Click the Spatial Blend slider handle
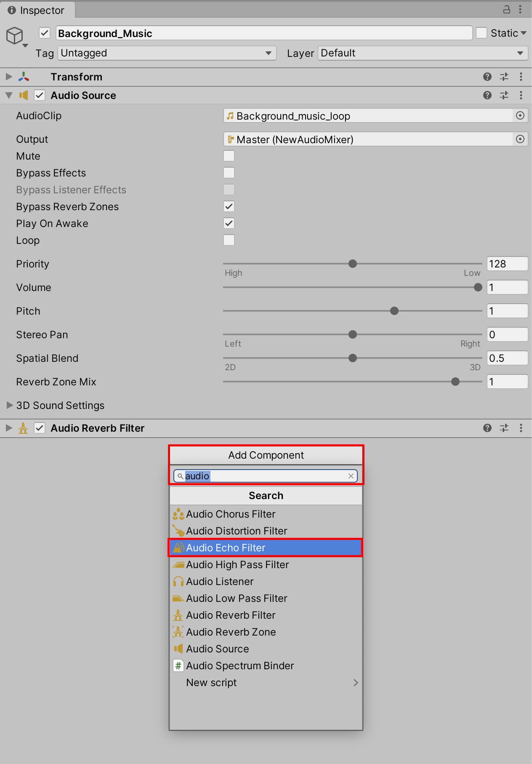Screen dimensions: 532x764 tap(353, 358)
